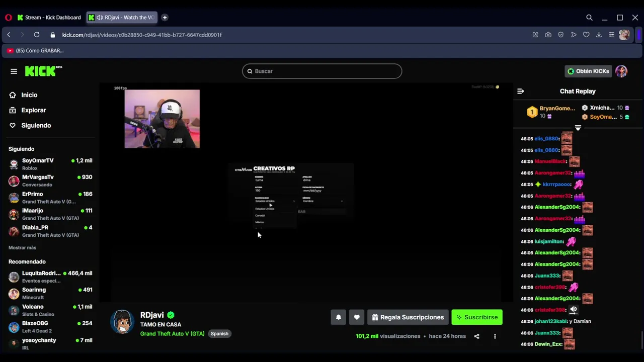Viewport: 644px width, 362px height.
Task: Click the notification bell for RDjavi
Action: click(339, 317)
